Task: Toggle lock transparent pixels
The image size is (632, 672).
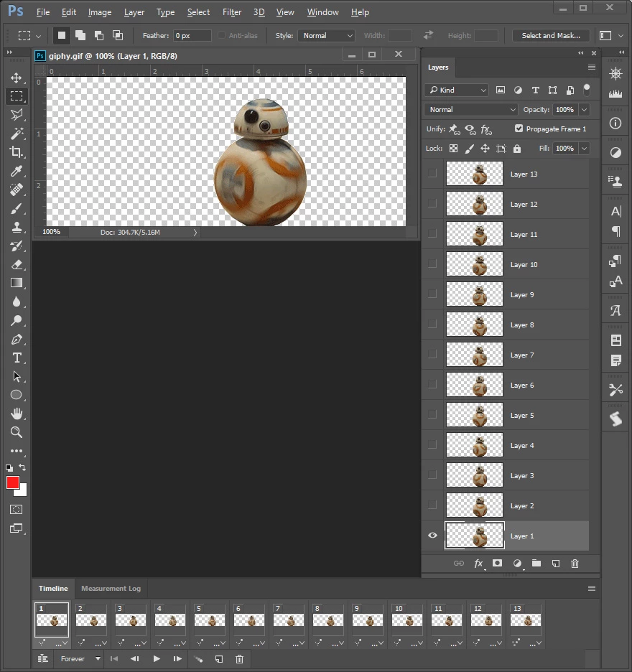Action: (x=453, y=149)
